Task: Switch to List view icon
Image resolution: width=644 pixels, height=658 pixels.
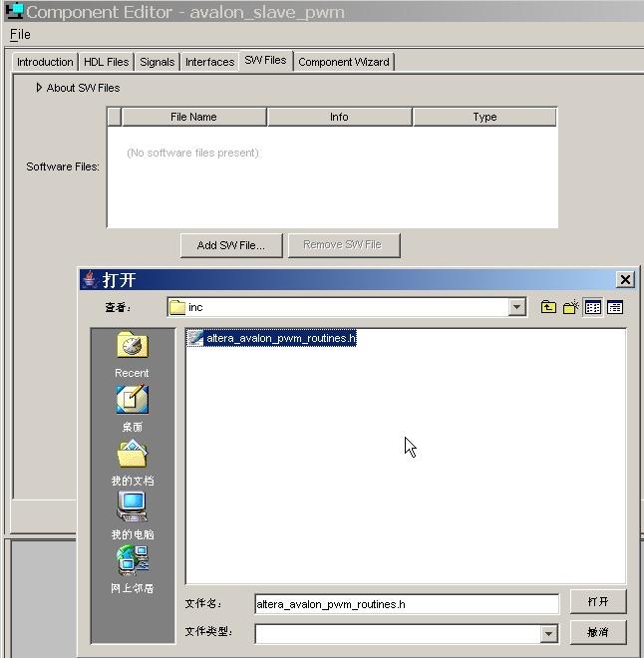Action: point(593,307)
